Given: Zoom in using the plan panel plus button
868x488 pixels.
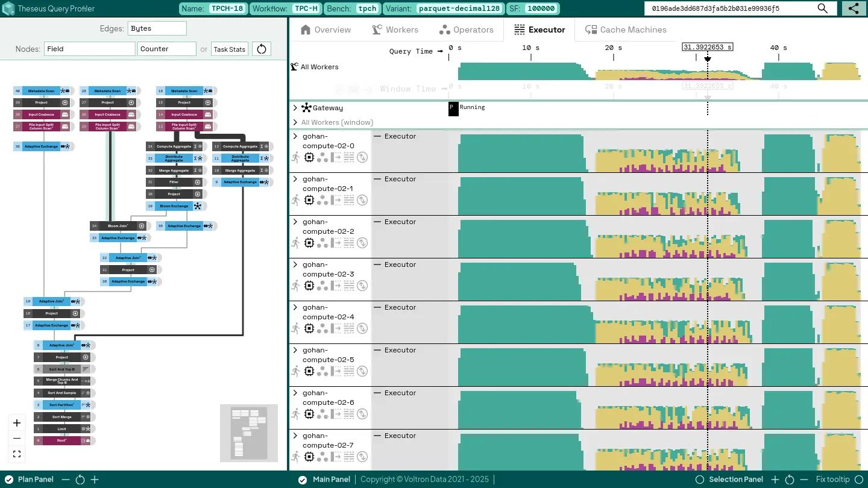Looking at the screenshot, I should [x=16, y=422].
